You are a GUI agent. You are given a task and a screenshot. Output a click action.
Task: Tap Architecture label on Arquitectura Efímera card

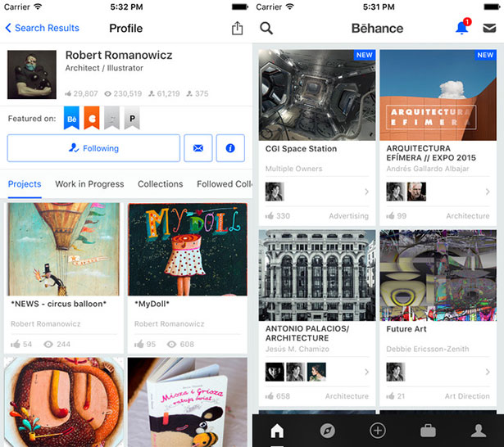(468, 216)
